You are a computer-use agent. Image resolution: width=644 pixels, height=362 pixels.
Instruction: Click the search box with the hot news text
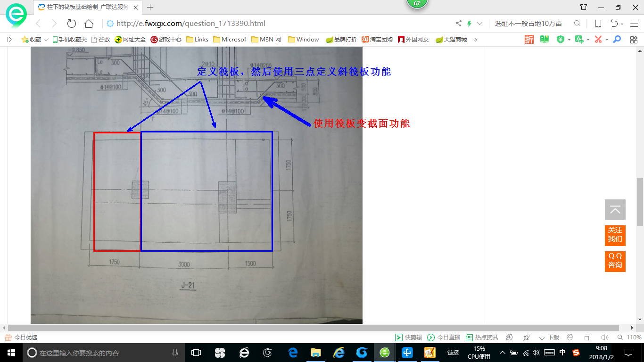[x=528, y=24]
